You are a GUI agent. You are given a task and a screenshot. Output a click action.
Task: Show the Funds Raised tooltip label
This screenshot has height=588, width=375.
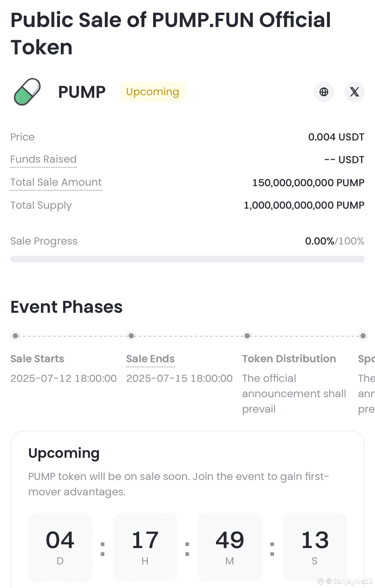click(43, 159)
